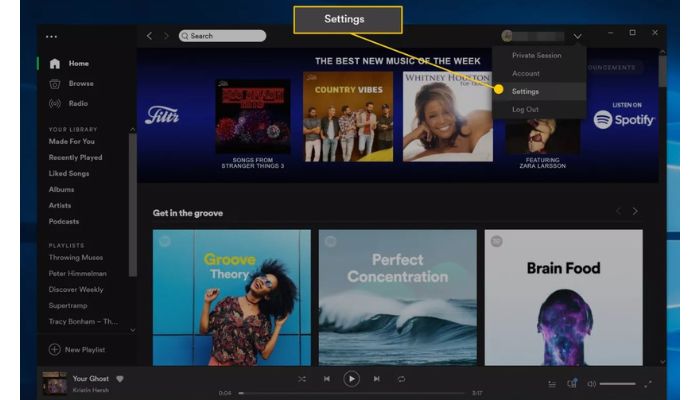Toggle repeat mode

pos(401,379)
